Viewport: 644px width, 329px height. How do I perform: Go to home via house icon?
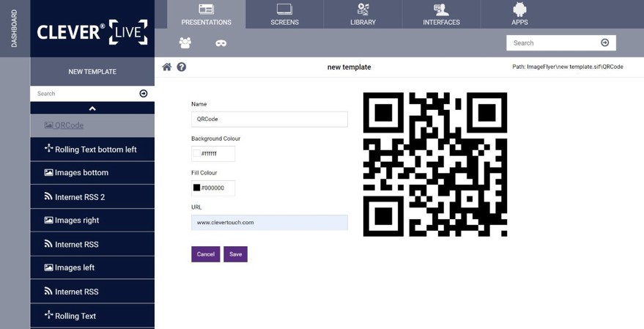coord(167,67)
